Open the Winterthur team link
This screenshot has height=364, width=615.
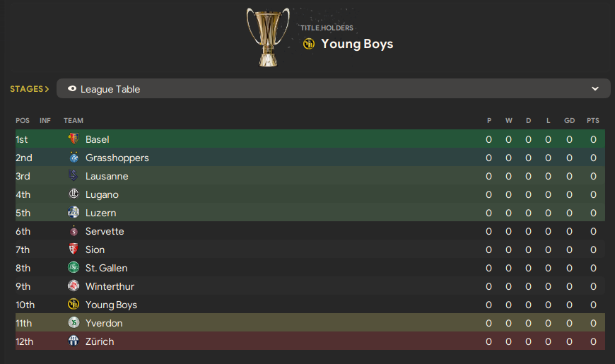click(110, 286)
